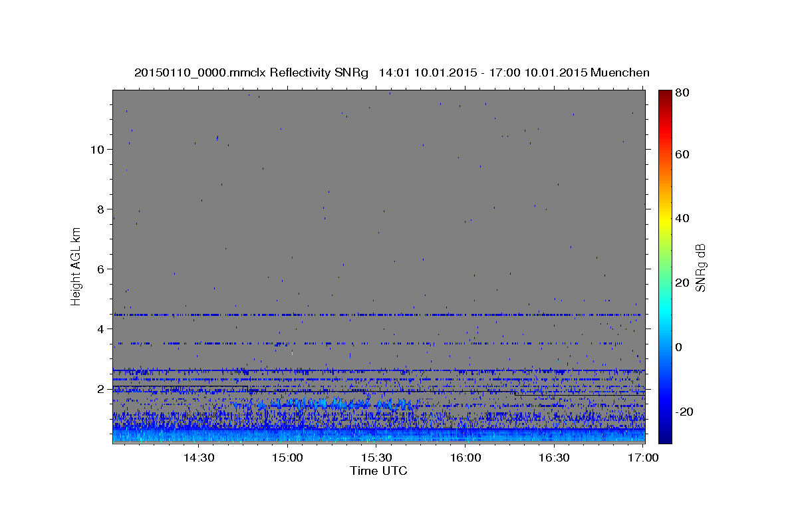Image resolution: width=798 pixels, height=532 pixels.
Task: Click the height tick label '4'
Action: (x=100, y=329)
